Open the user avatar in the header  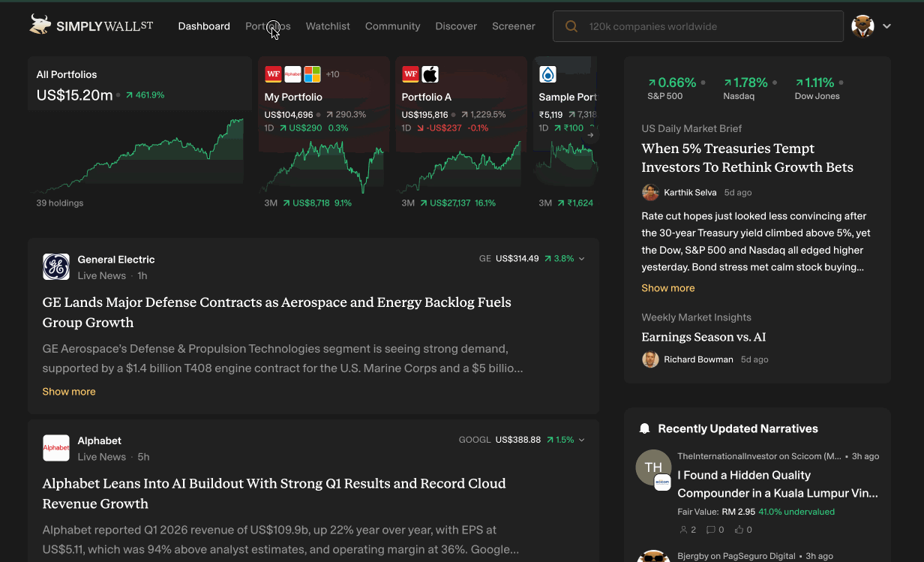click(x=862, y=26)
